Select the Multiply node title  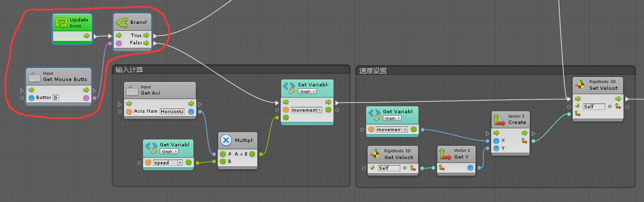(x=244, y=141)
